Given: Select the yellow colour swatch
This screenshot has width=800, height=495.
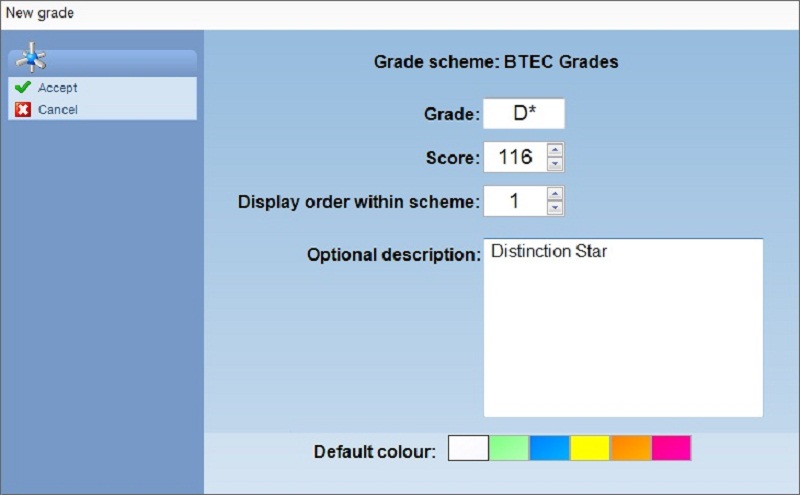Looking at the screenshot, I should (x=590, y=448).
